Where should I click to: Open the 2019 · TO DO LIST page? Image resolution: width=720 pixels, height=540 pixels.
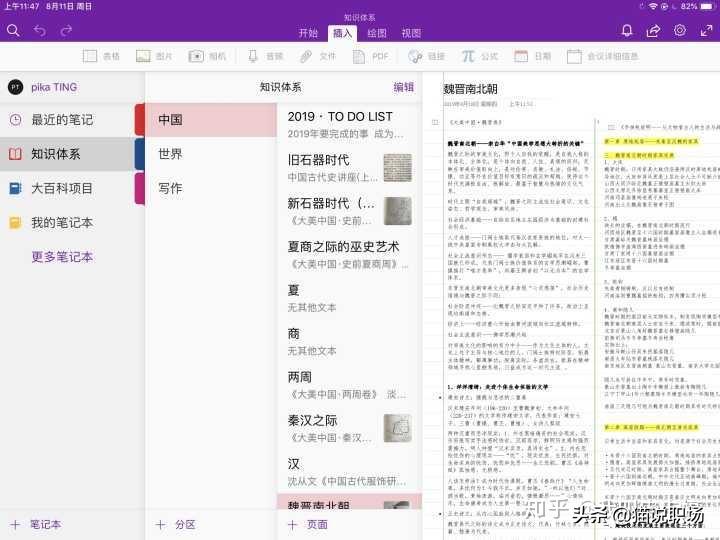(349, 124)
